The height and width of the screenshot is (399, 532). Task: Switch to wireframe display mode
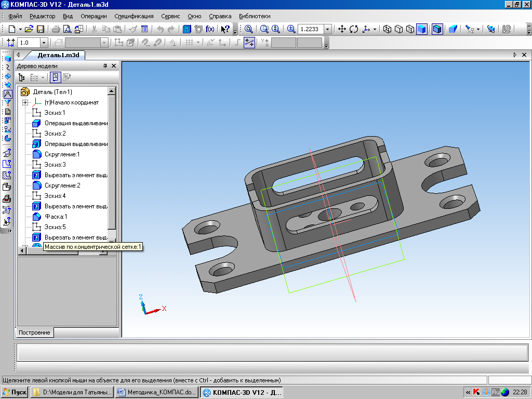pyautogui.click(x=387, y=29)
